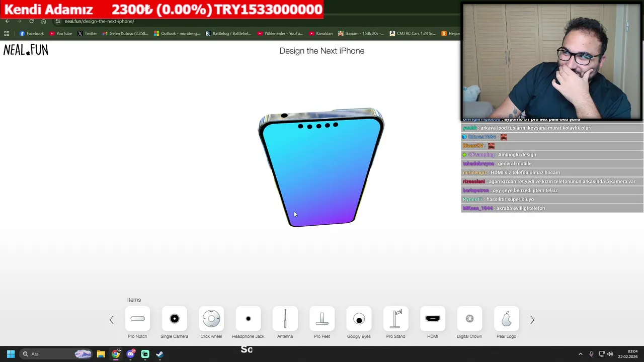Open tray volume control
Image resolution: width=644 pixels, height=362 pixels.
(x=610, y=354)
